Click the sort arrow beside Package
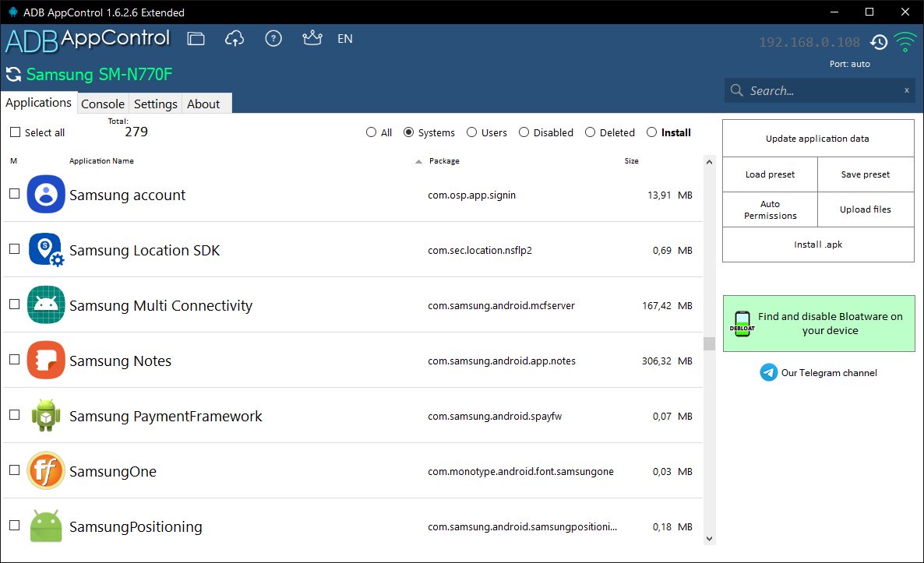This screenshot has height=563, width=924. click(x=418, y=161)
